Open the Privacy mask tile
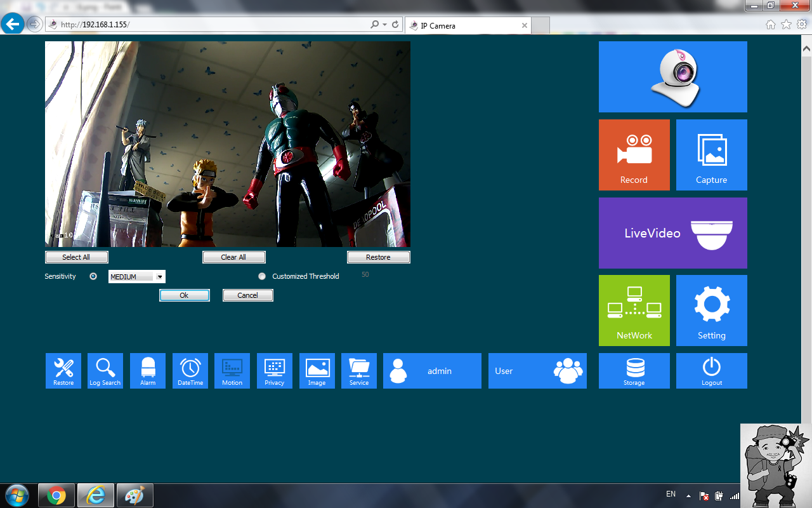The width and height of the screenshot is (812, 508). 275,371
